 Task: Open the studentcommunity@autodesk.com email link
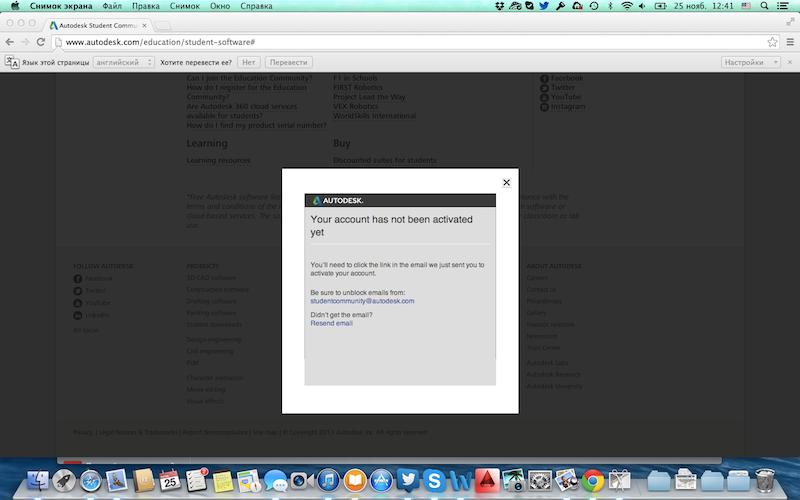click(362, 300)
